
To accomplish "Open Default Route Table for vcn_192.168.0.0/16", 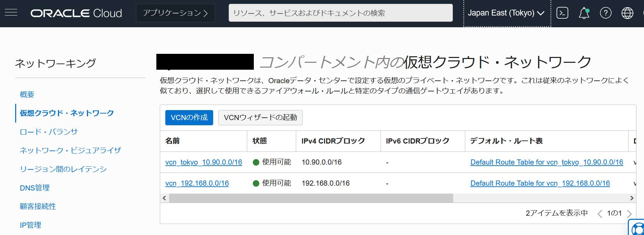I will click(x=540, y=183).
